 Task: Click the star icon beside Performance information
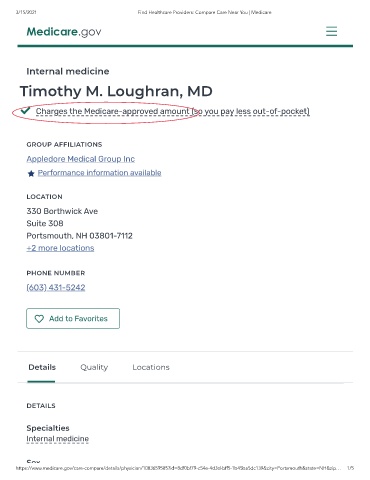pyautogui.click(x=31, y=173)
